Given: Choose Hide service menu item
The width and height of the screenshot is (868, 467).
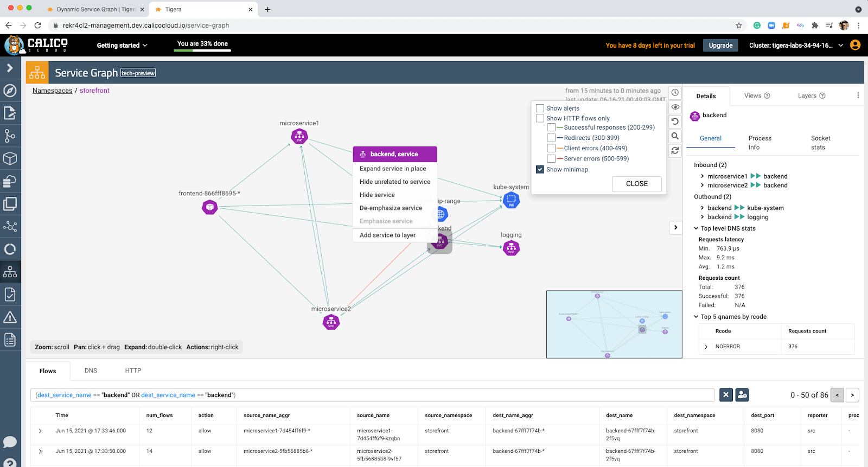Looking at the screenshot, I should point(395,195).
